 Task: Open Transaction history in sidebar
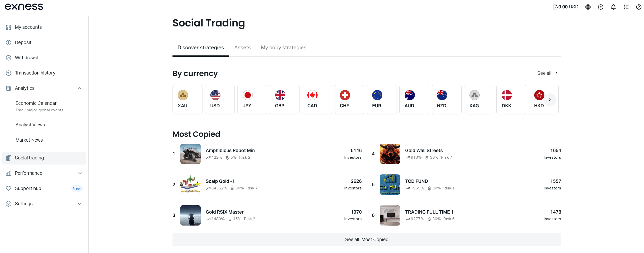click(35, 73)
